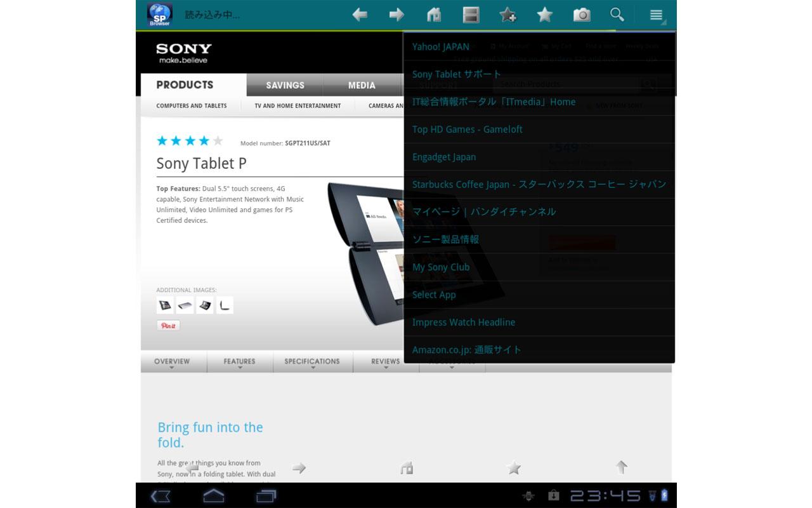Tap the star icon in the bottom overlay bar

514,468
